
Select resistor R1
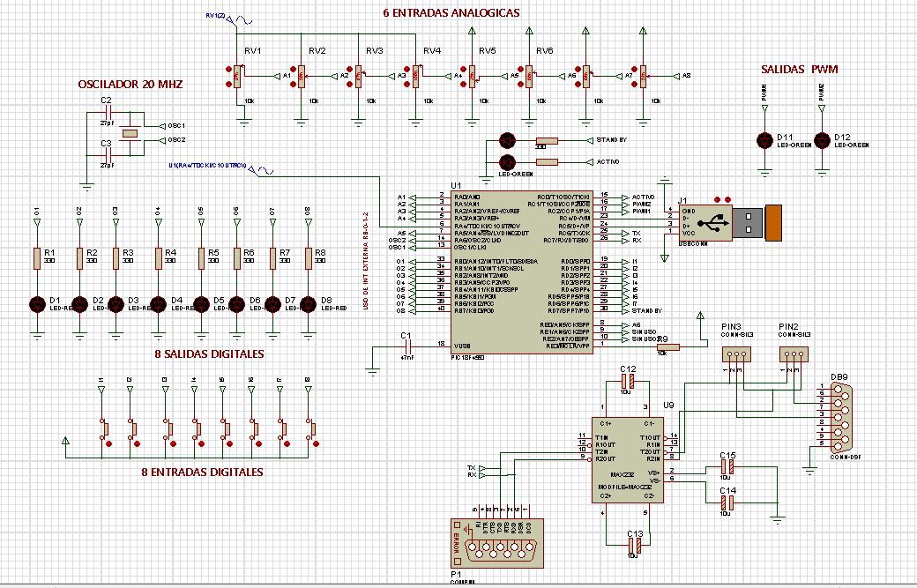pyautogui.click(x=37, y=258)
